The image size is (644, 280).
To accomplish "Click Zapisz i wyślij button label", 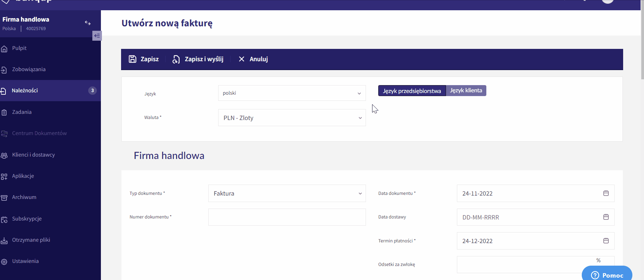I will tap(204, 59).
